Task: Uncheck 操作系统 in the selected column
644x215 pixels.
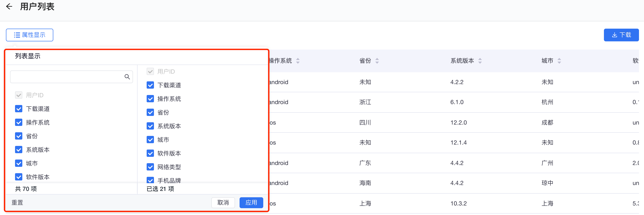Action: click(150, 99)
